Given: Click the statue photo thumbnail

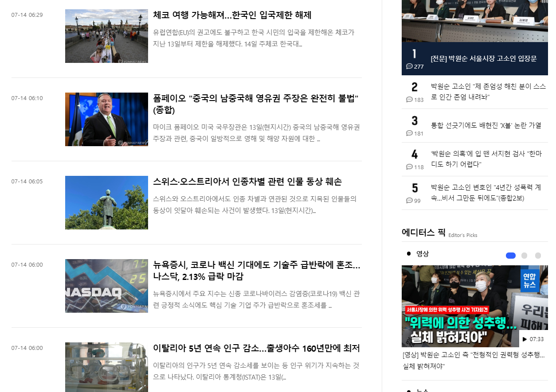Looking at the screenshot, I should tap(106, 202).
